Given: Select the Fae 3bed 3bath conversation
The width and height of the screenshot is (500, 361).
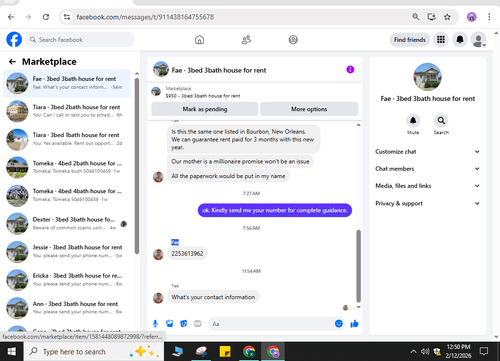Looking at the screenshot, I should point(67,83).
